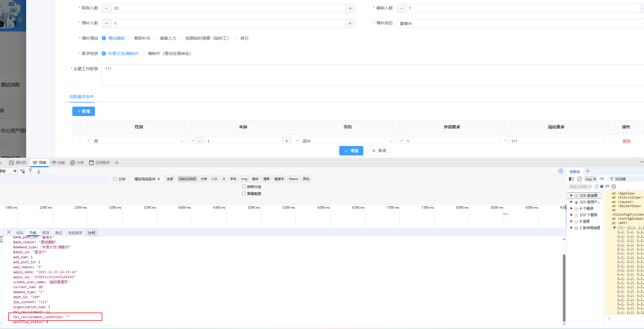Enable the 反转 filter checkbox
Image resolution: width=644 pixels, height=329 pixels.
[115, 179]
